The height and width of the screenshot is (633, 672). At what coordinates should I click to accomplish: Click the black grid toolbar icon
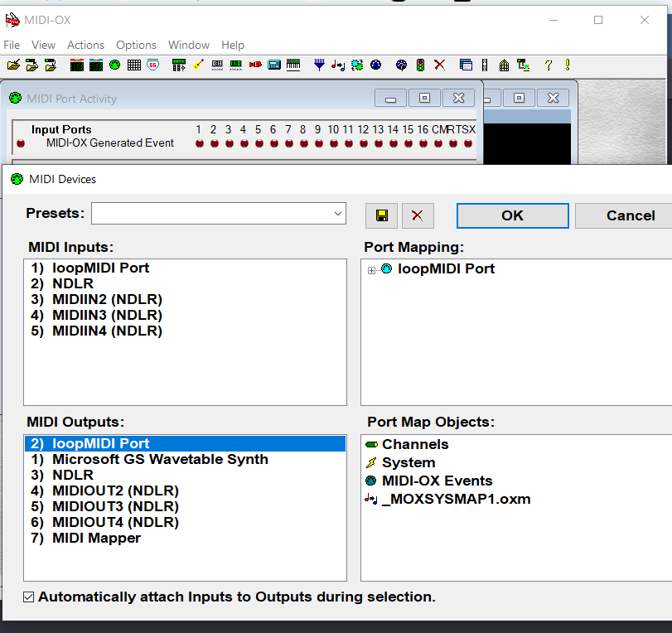coord(134,65)
